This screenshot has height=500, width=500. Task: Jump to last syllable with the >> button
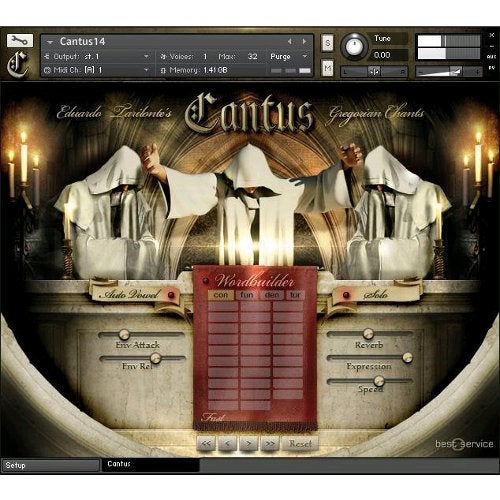pyautogui.click(x=270, y=444)
